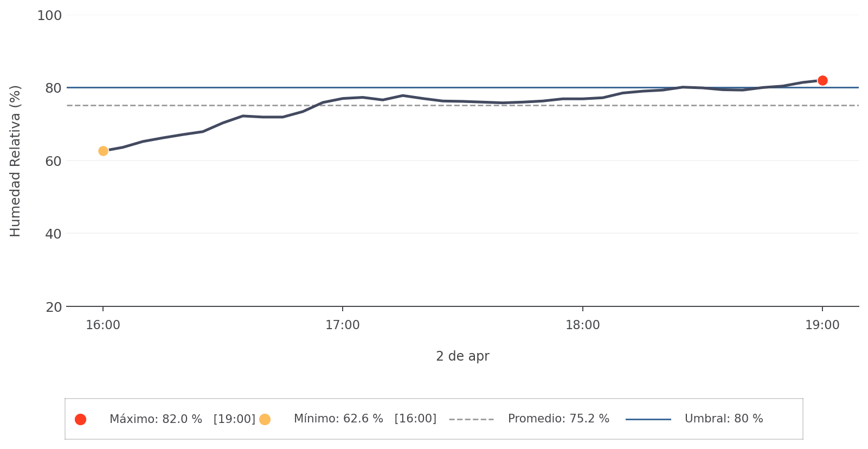868x449 pixels.
Task: Click the orange Mínimo dot in the legend
Action: point(265,419)
